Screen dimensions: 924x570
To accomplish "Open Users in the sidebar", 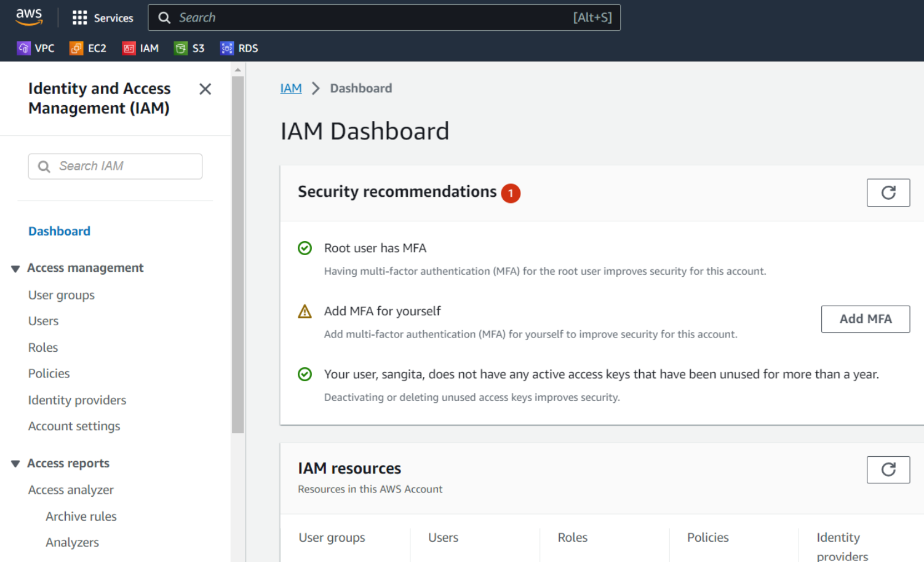I will click(x=43, y=321).
